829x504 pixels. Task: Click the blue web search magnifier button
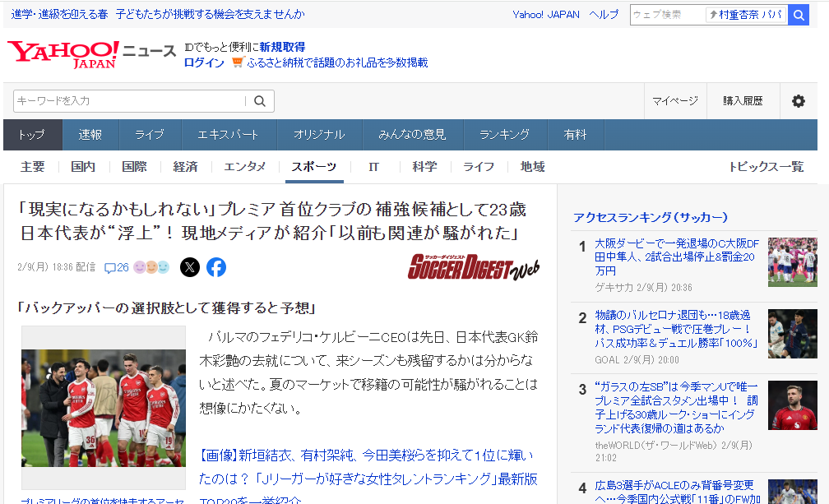tap(798, 15)
